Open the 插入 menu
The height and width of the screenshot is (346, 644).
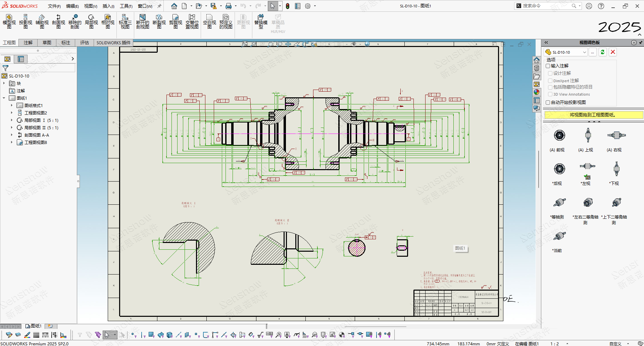pos(108,6)
